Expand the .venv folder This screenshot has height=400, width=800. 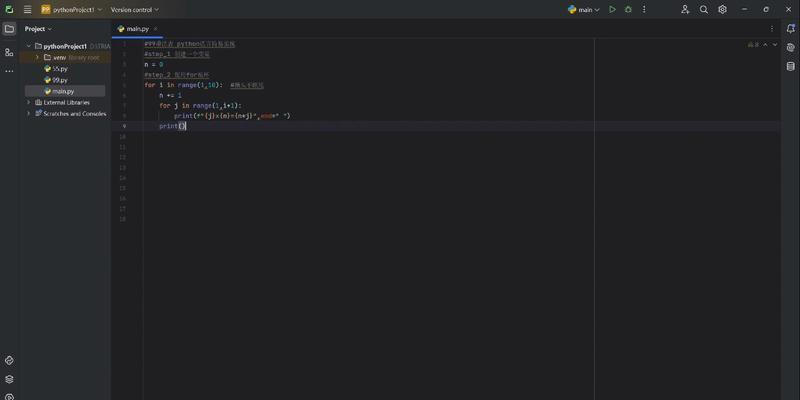pyautogui.click(x=37, y=58)
